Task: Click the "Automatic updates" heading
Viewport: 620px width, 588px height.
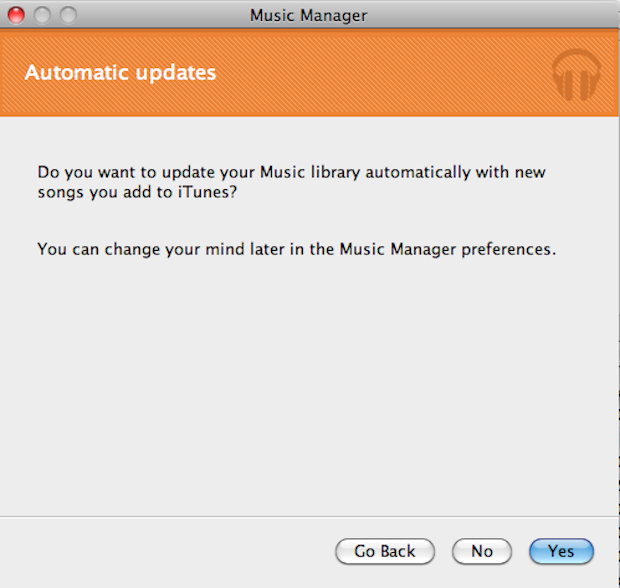Action: tap(120, 72)
